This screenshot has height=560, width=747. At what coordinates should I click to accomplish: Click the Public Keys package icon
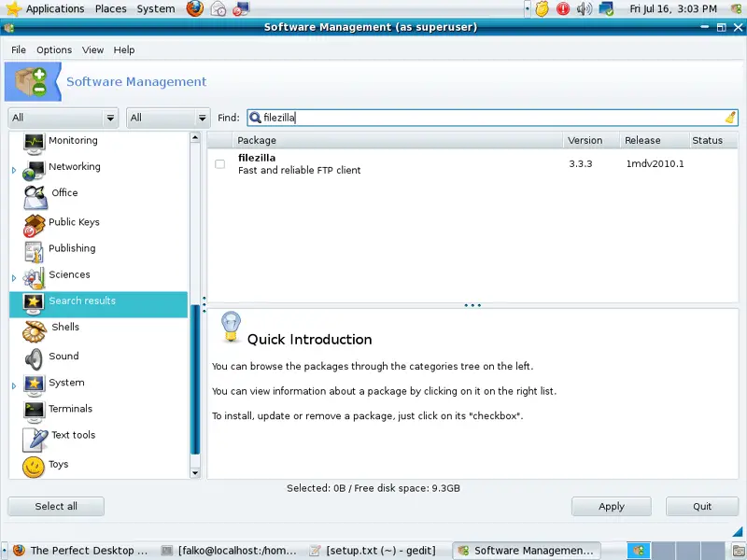(x=35, y=226)
